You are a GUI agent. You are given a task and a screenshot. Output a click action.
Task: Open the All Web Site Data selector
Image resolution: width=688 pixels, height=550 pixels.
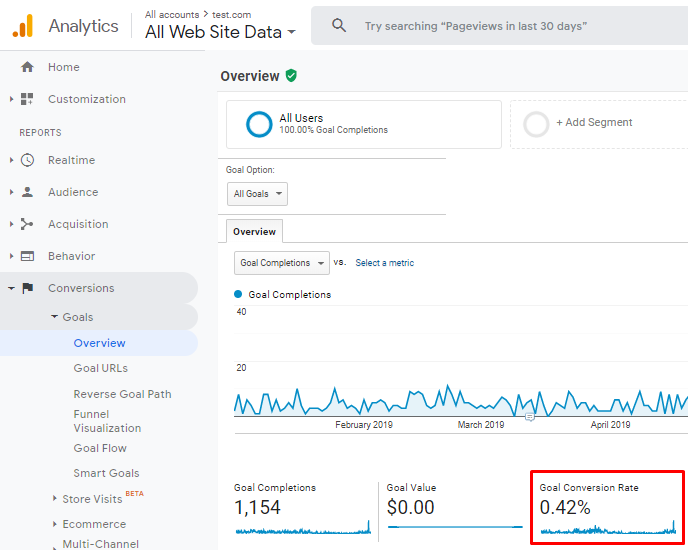[220, 32]
